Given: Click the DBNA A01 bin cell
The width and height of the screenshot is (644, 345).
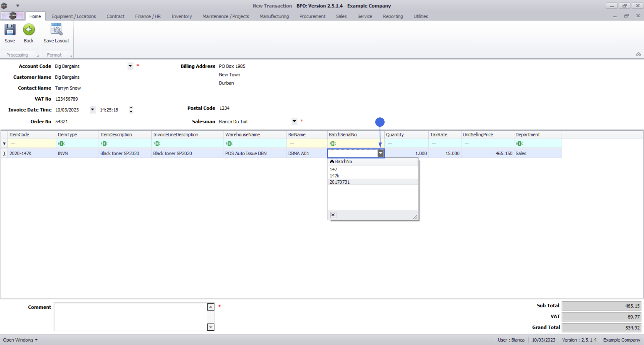Looking at the screenshot, I should [x=307, y=153].
